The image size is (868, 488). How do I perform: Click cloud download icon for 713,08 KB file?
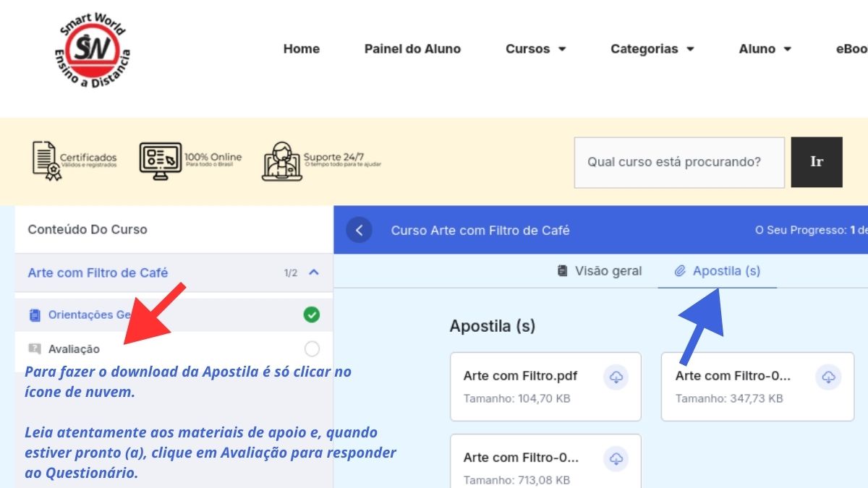pyautogui.click(x=616, y=458)
